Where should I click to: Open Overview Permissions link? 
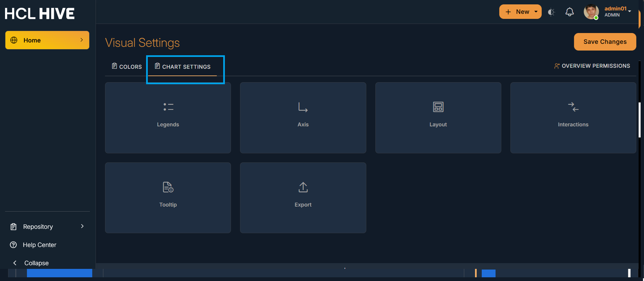[x=592, y=66]
